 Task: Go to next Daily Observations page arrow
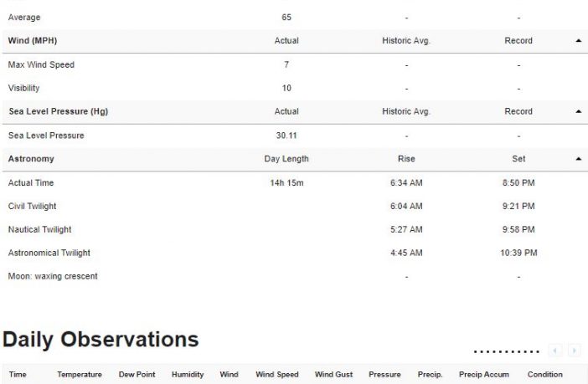pyautogui.click(x=574, y=351)
